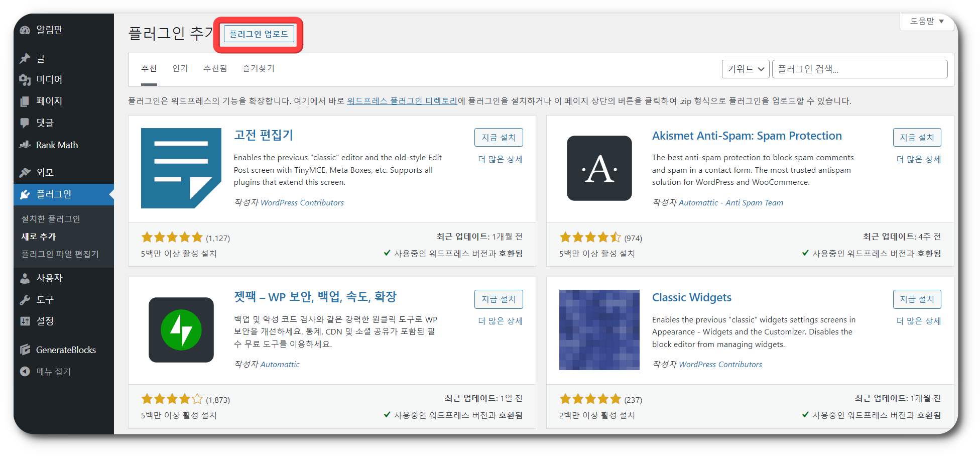The image size is (980, 456).
Task: Open the 알림판 dashboard icon
Action: point(25,30)
